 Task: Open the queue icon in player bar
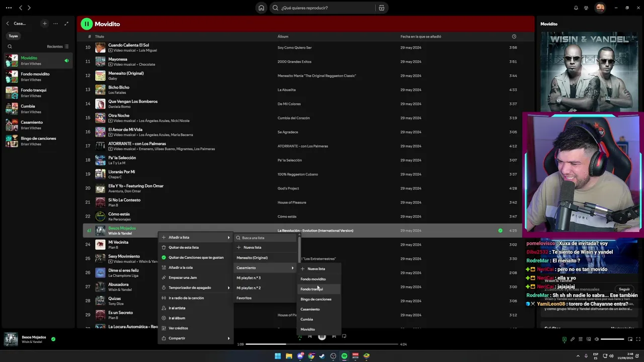click(x=580, y=339)
